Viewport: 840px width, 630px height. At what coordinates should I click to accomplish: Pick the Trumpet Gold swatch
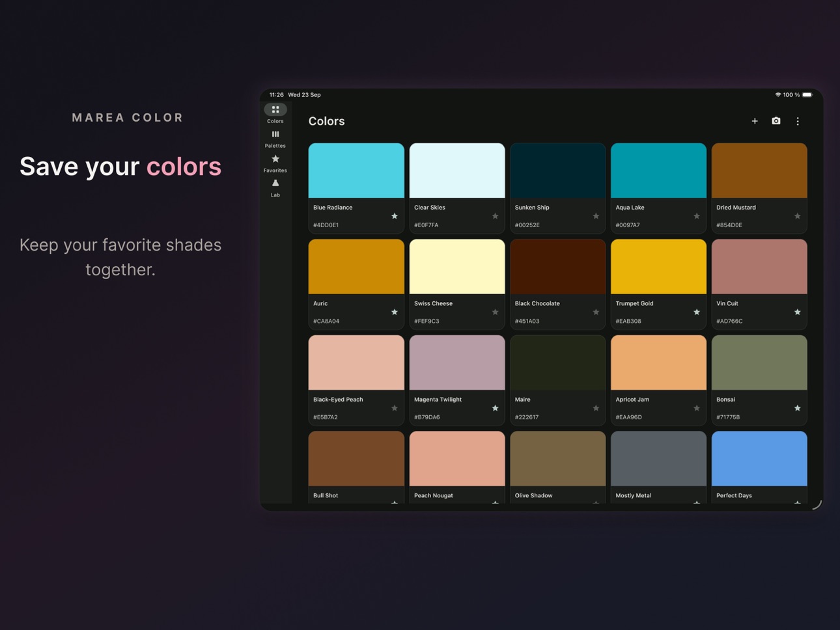658,266
